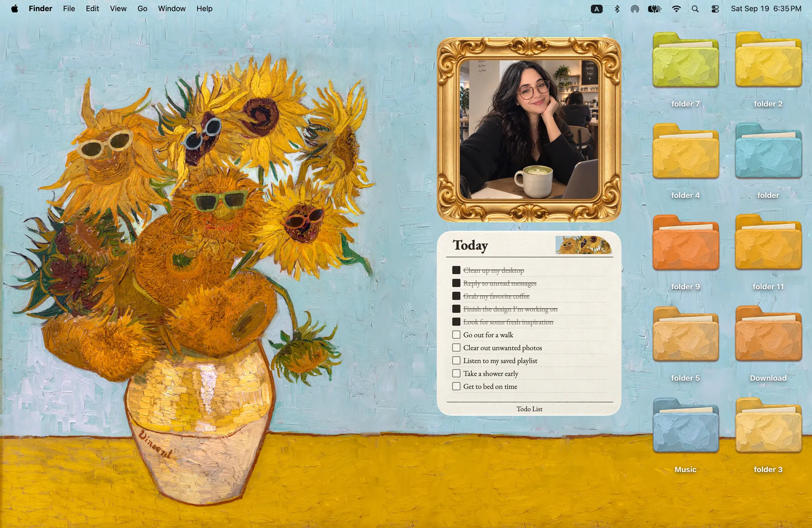Open the File menu

tap(69, 9)
